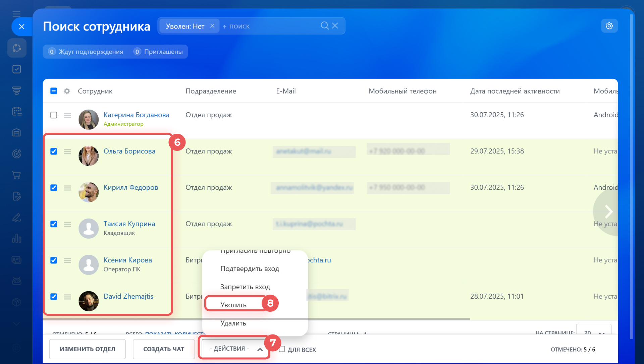Image resolution: width=644 pixels, height=364 pixels.
Task: Show more columns with the right arrow
Action: (x=608, y=211)
